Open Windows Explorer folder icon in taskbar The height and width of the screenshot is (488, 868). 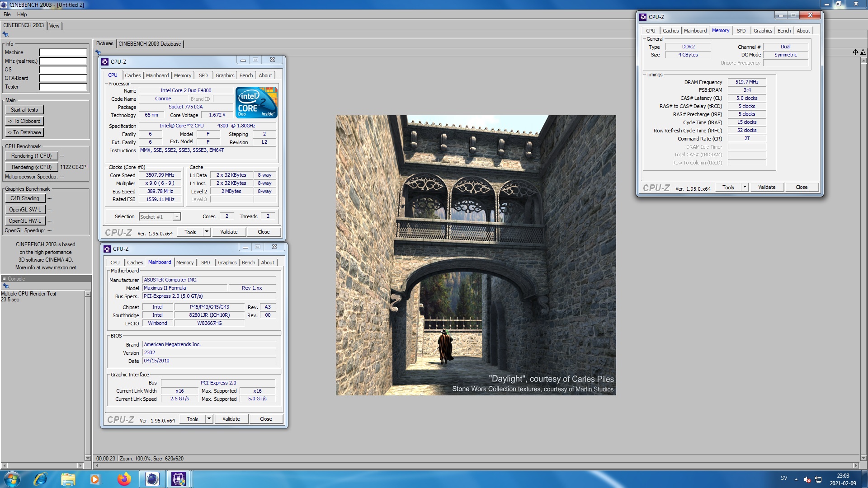68,479
